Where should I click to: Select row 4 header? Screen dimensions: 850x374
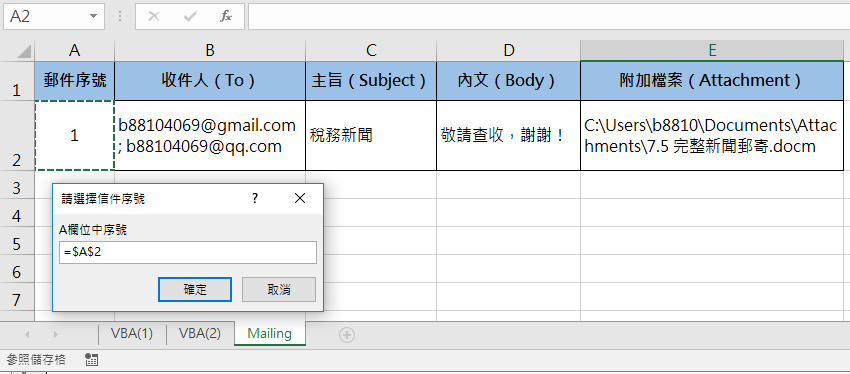17,213
